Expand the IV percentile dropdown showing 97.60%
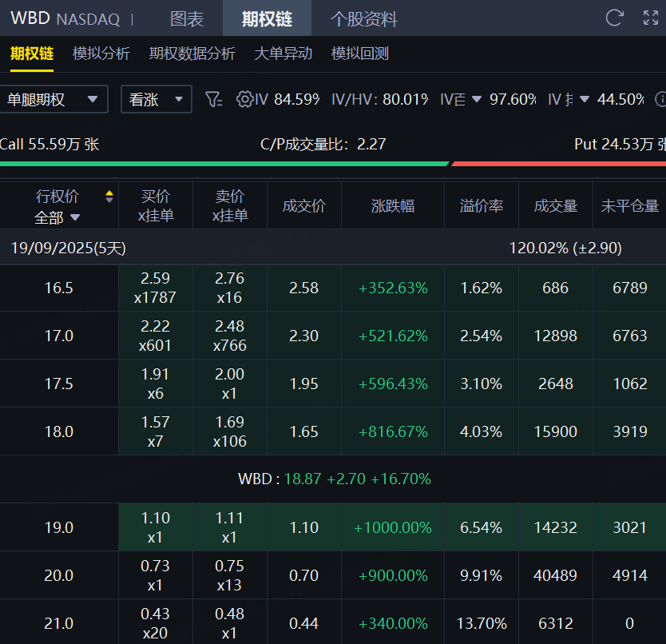666x644 pixels. tap(477, 99)
